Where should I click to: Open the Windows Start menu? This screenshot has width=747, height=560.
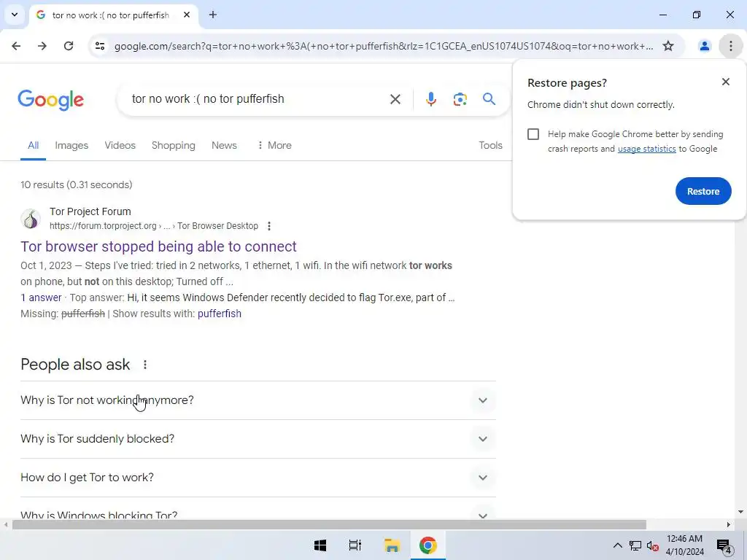click(320, 545)
